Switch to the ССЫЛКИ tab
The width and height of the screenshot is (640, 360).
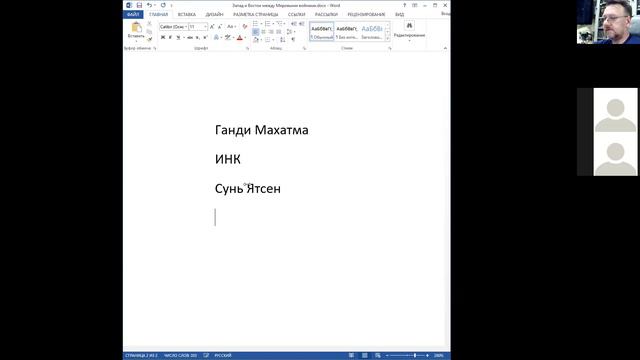pyautogui.click(x=297, y=14)
